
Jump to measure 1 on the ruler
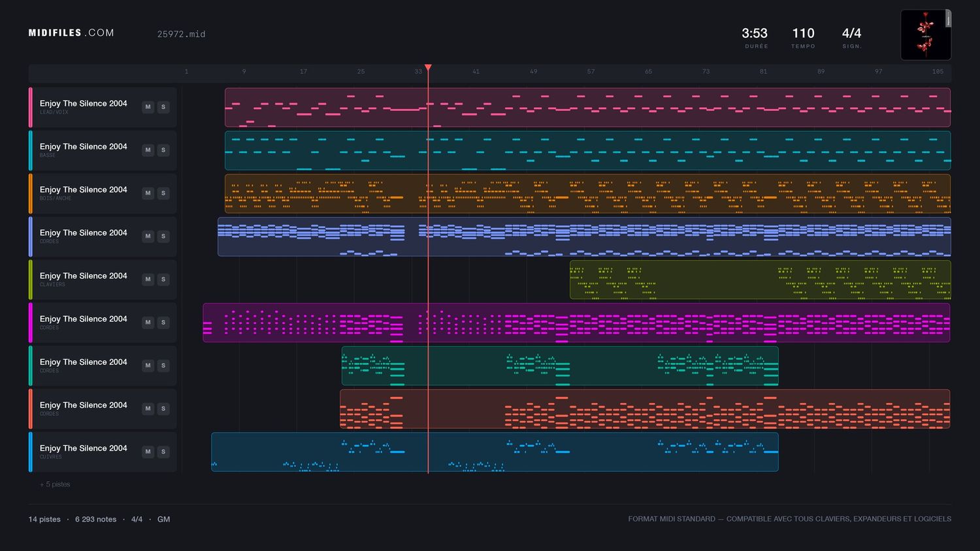186,72
